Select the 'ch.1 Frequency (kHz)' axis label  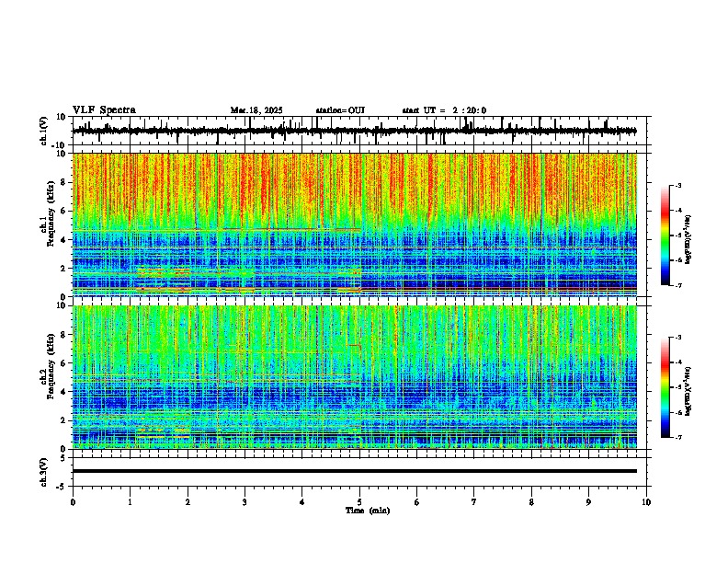point(50,214)
